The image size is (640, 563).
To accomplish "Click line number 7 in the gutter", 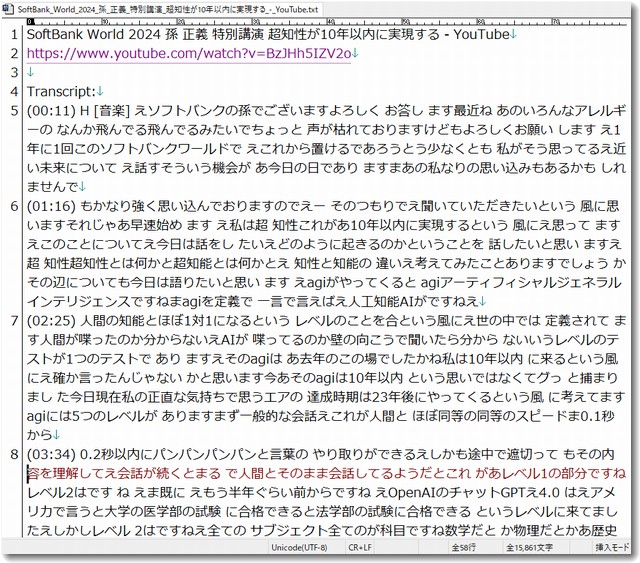I will click(14, 321).
